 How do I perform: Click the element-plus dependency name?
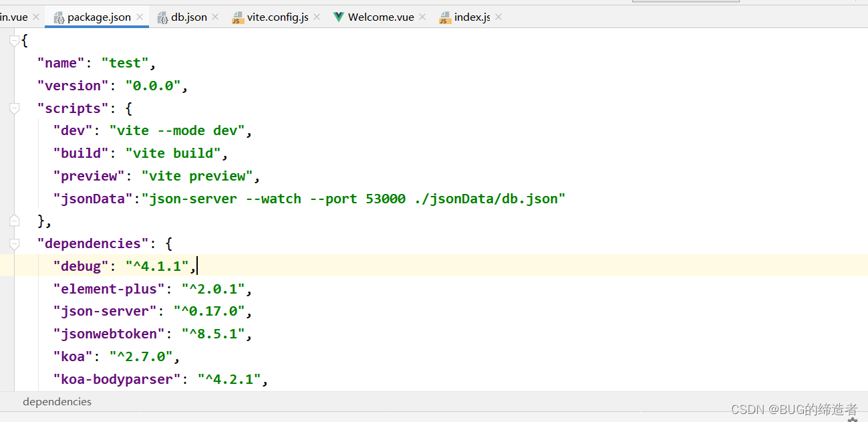click(x=108, y=288)
